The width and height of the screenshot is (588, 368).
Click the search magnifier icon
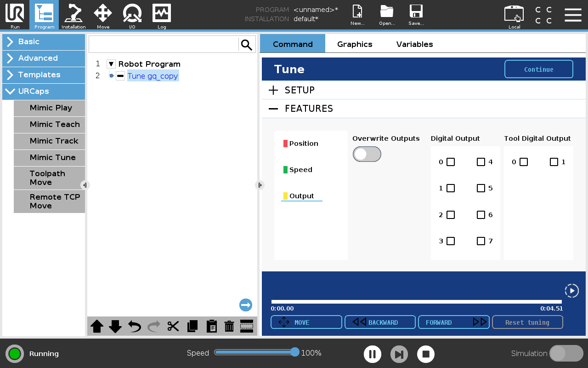(x=247, y=45)
